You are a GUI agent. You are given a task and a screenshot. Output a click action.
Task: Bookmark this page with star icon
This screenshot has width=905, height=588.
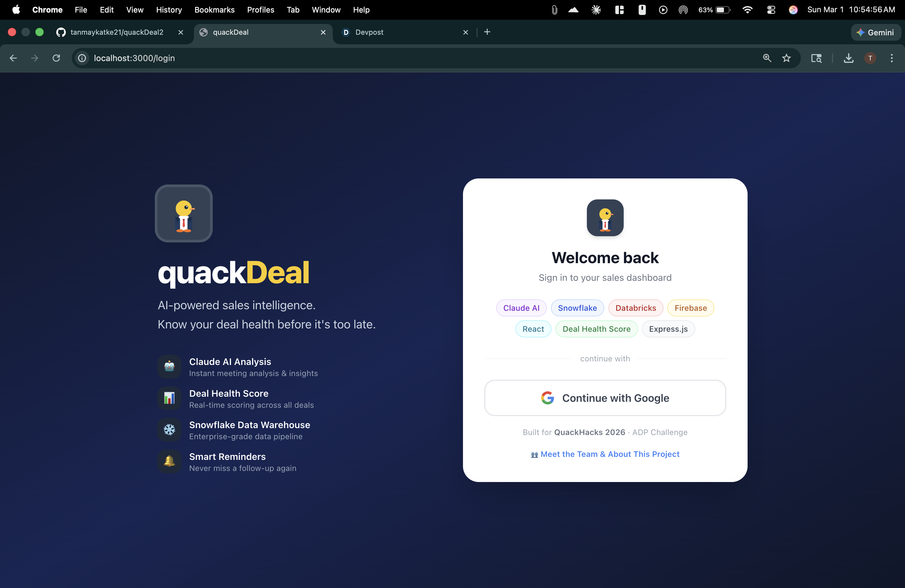tap(786, 58)
